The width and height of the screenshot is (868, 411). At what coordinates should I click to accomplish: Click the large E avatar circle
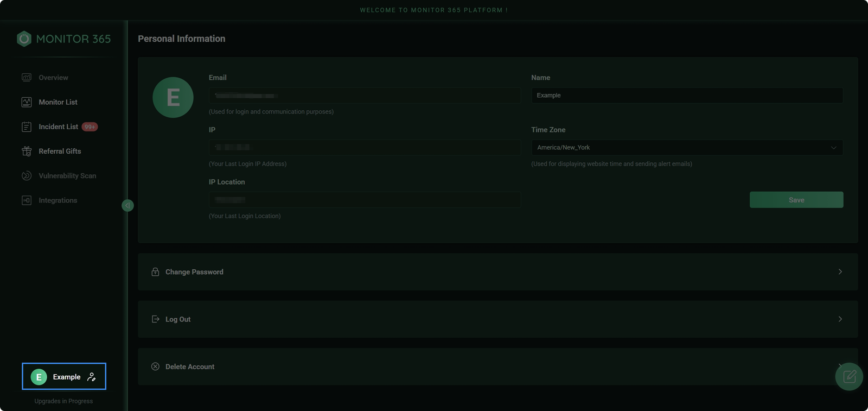tap(173, 98)
